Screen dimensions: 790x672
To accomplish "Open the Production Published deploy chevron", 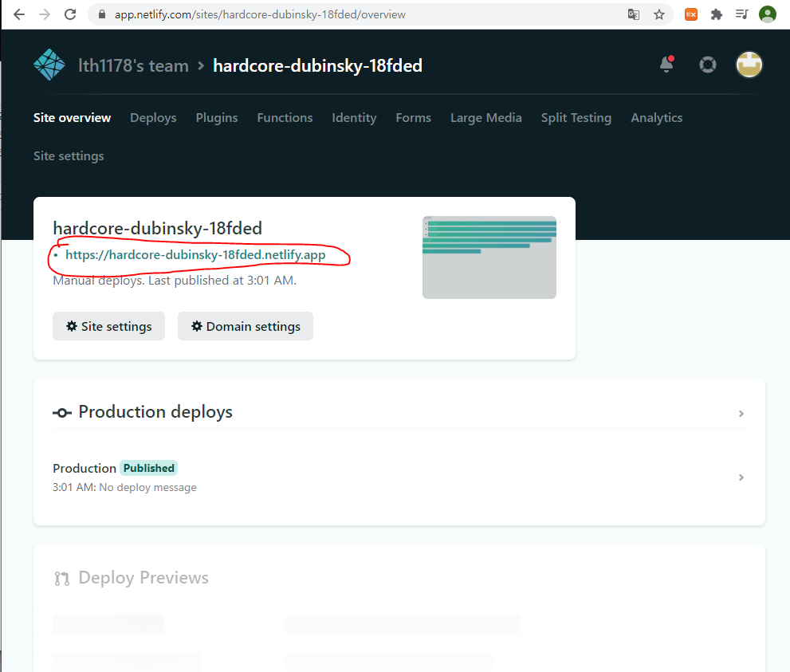I will tap(741, 477).
